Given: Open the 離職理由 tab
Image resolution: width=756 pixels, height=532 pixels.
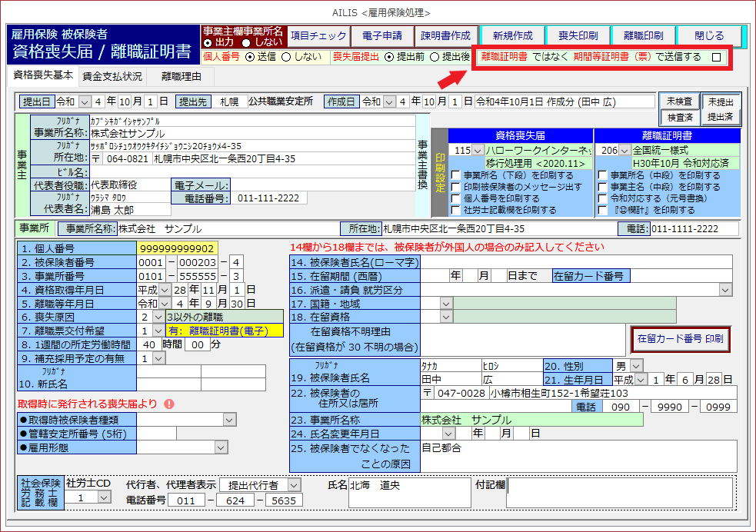Looking at the screenshot, I should pos(182,76).
